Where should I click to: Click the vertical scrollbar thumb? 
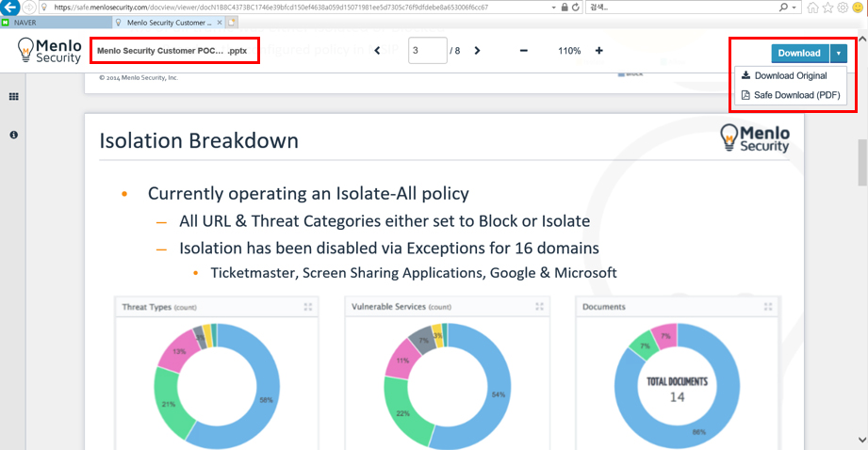862,163
